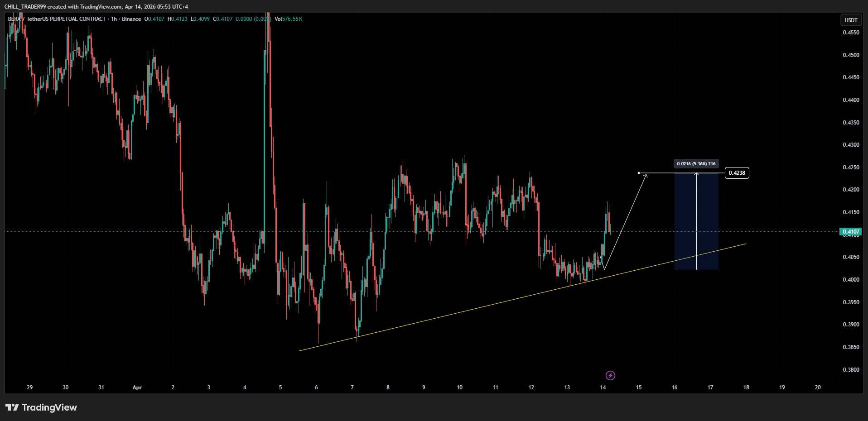Click the 15 date on time axis
This screenshot has height=421, width=868.
pyautogui.click(x=639, y=388)
